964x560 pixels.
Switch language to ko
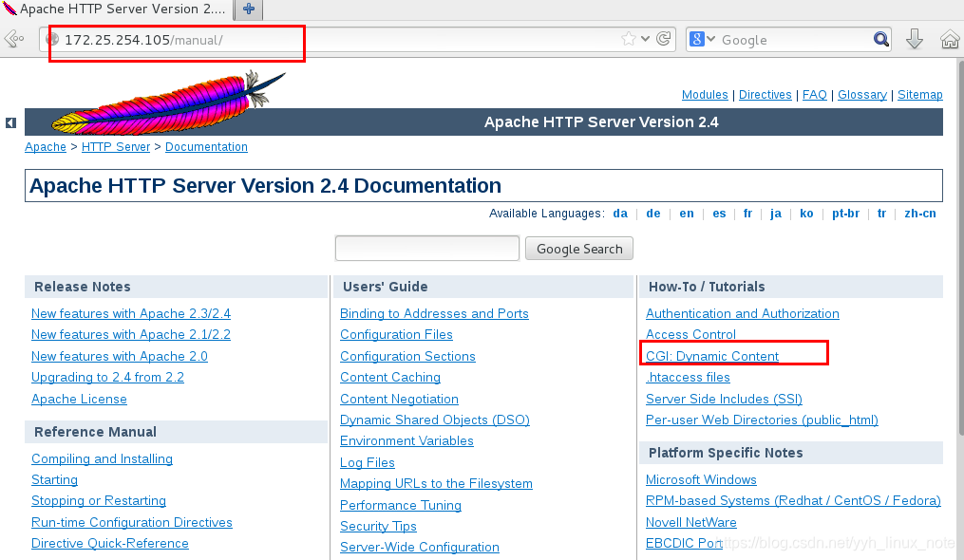tap(806, 214)
